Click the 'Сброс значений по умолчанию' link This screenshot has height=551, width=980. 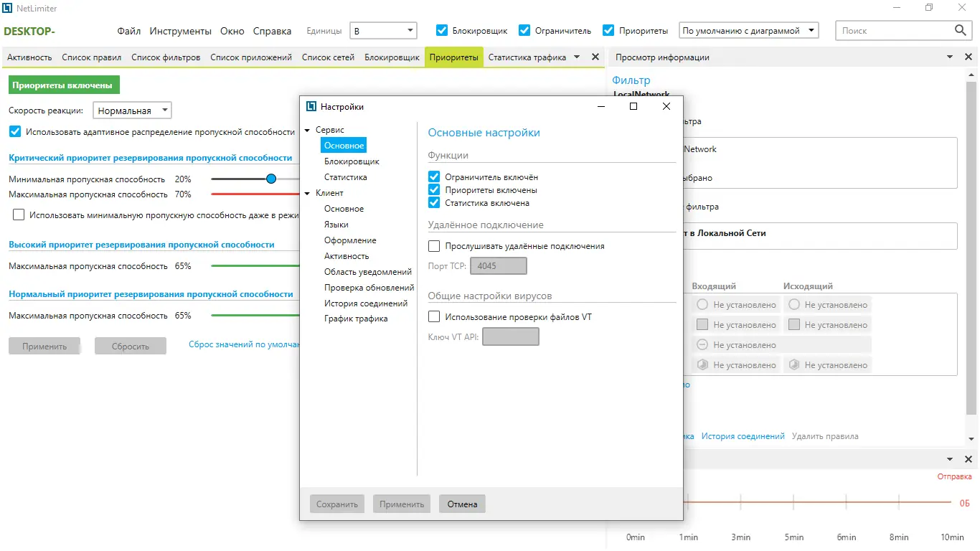tap(244, 344)
